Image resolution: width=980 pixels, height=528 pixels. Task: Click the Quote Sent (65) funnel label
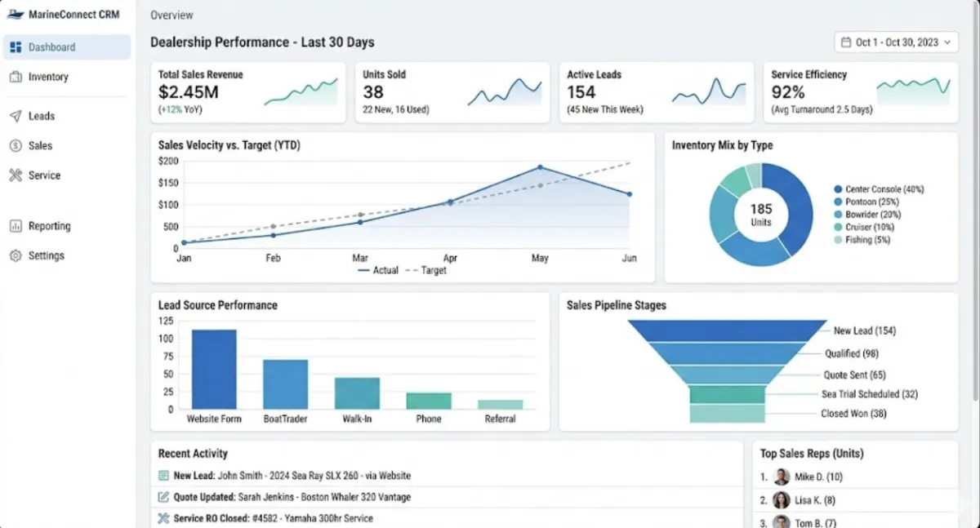(854, 375)
